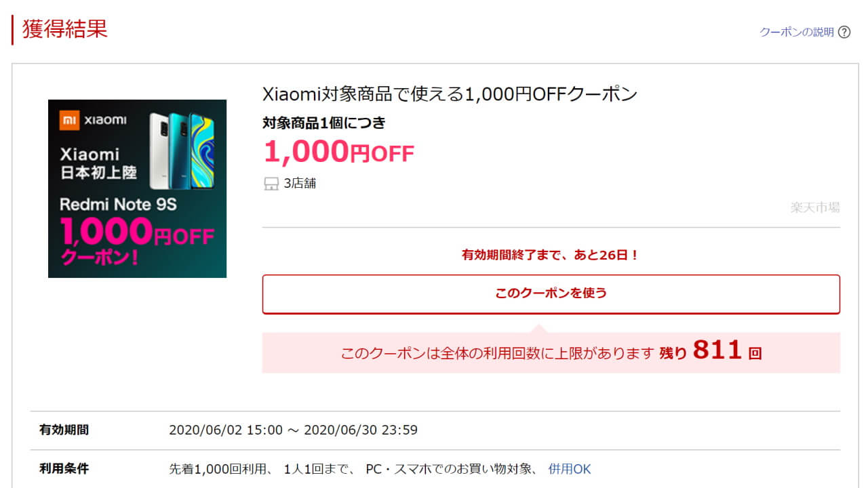Open the クーポンの説明 link
Screen dimensions: 868x488
pyautogui.click(x=796, y=32)
